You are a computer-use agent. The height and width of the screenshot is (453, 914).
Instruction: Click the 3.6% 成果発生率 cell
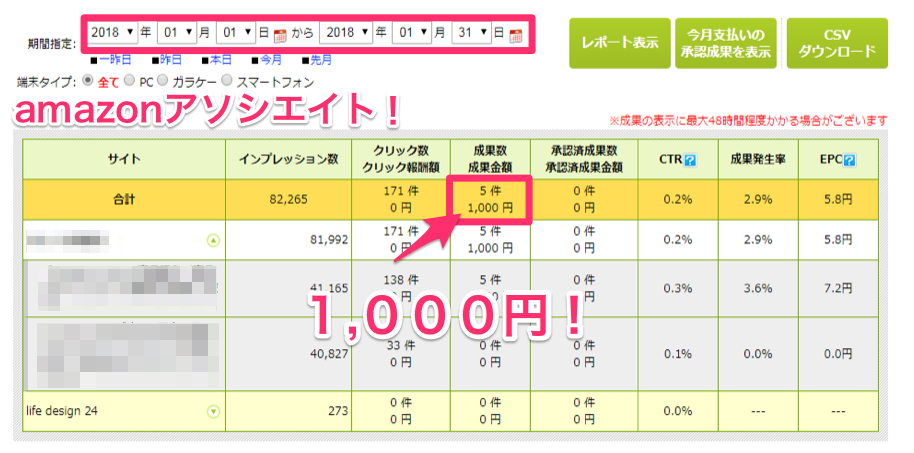(758, 289)
